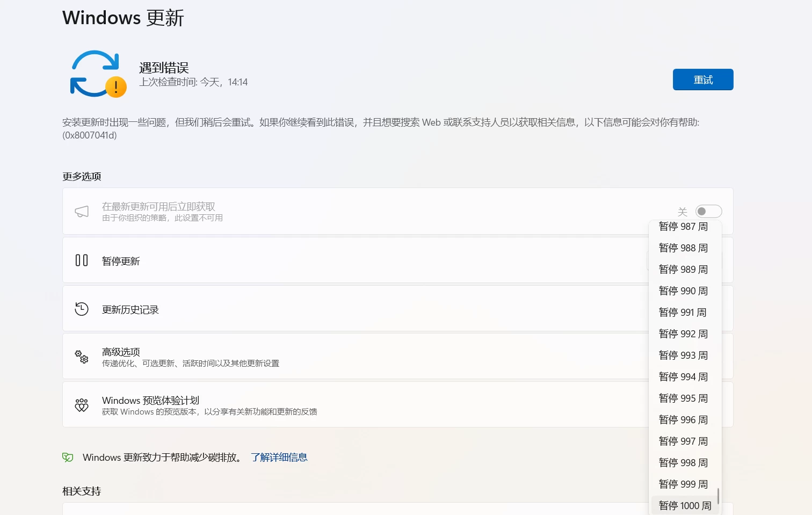Click 传递优化、可选更新 description text
This screenshot has width=812, height=515.
191,364
